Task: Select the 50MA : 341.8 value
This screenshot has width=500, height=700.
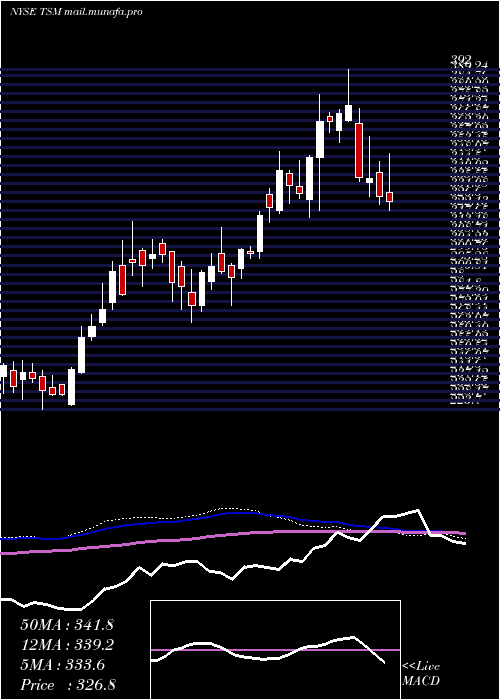Action: tap(67, 625)
